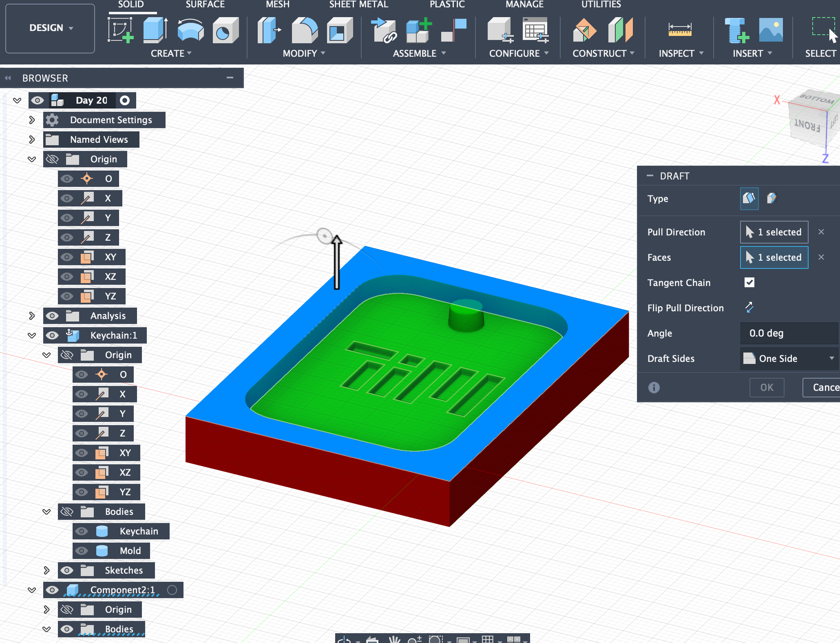Select the Create Sketch tool icon
The width and height of the screenshot is (840, 643).
(120, 30)
